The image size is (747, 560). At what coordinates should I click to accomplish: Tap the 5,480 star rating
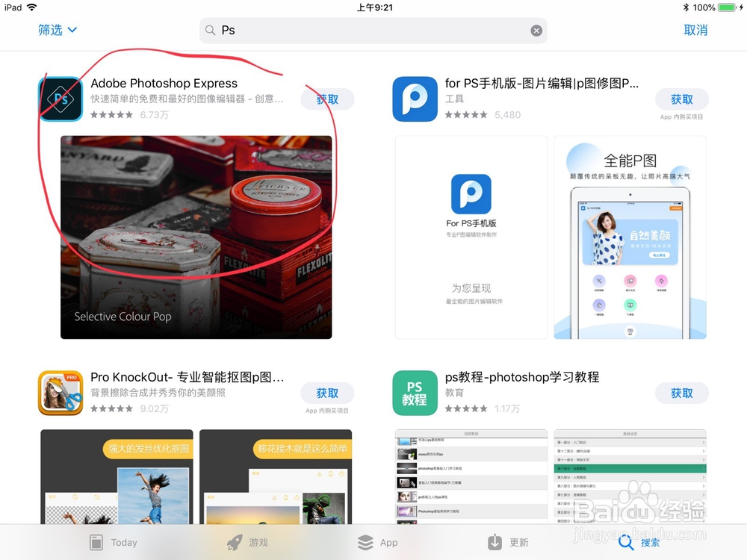coord(483,115)
